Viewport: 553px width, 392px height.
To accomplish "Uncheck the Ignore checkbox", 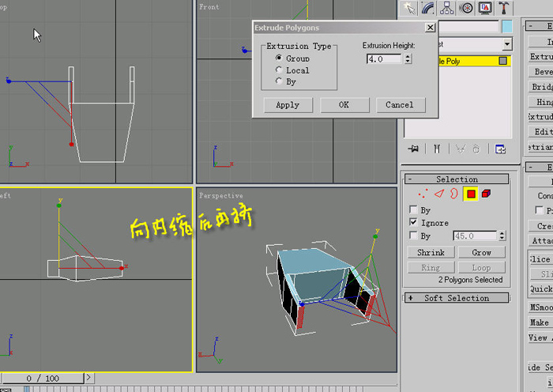I will click(x=413, y=222).
